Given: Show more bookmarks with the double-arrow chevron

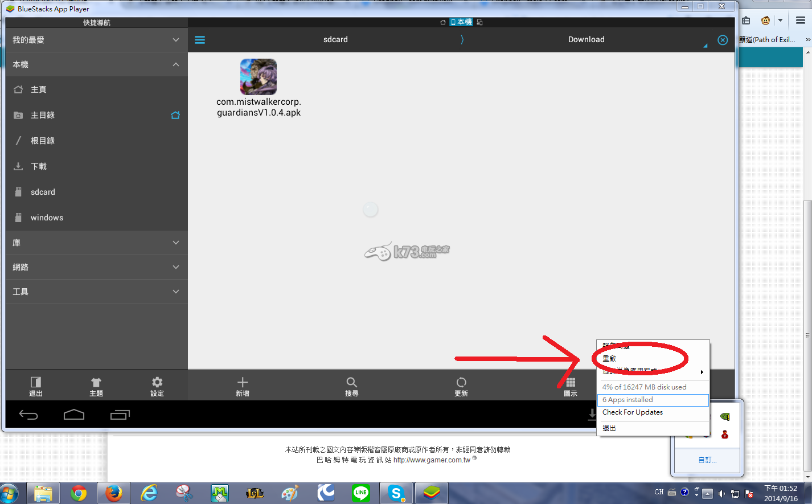Looking at the screenshot, I should (807, 39).
